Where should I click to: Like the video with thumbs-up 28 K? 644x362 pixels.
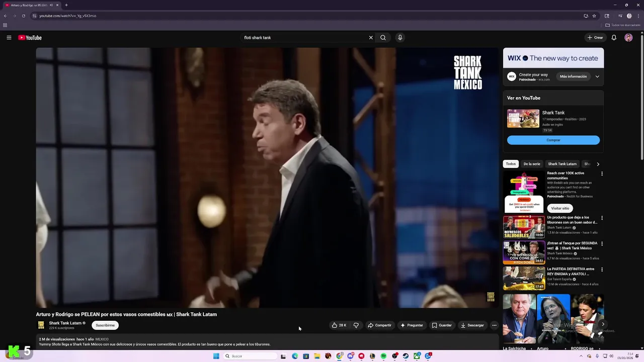coord(339,325)
